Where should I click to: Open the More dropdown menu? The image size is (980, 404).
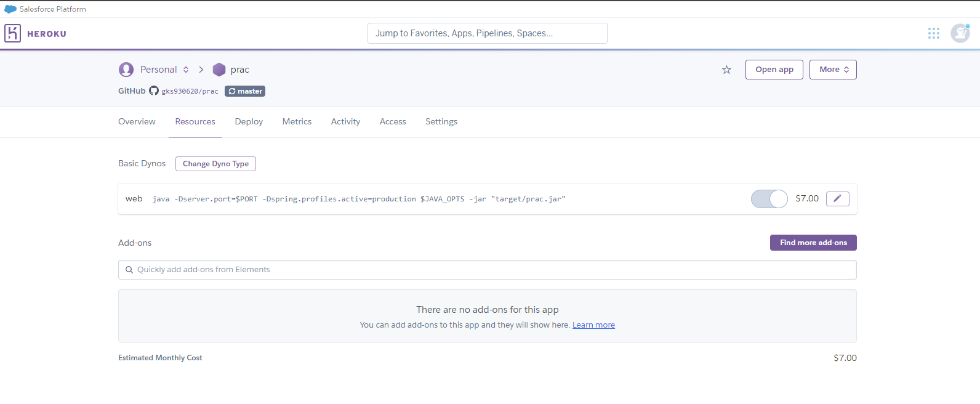point(833,70)
